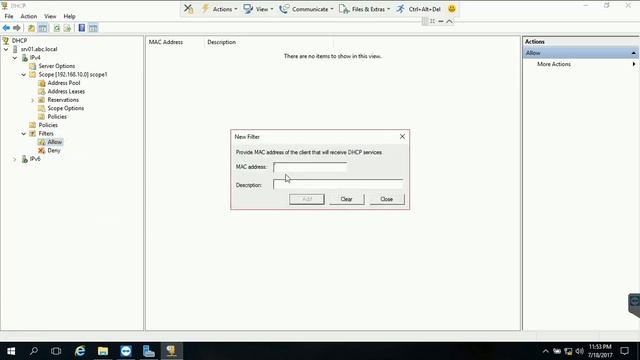
Task: Select the Deny filter node
Action: pyautogui.click(x=53, y=150)
